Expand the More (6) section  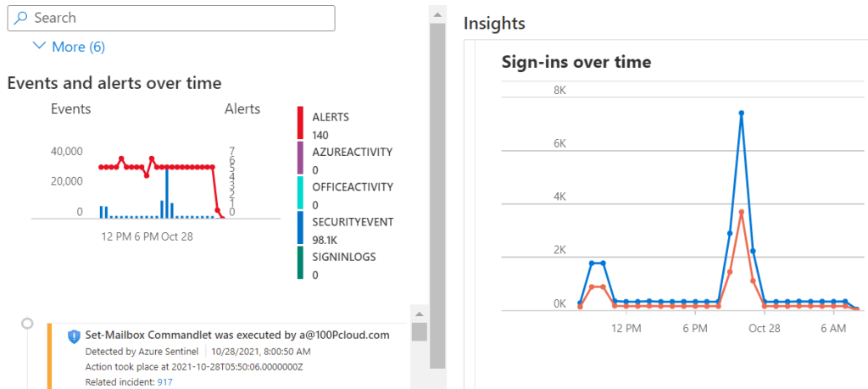[x=78, y=47]
